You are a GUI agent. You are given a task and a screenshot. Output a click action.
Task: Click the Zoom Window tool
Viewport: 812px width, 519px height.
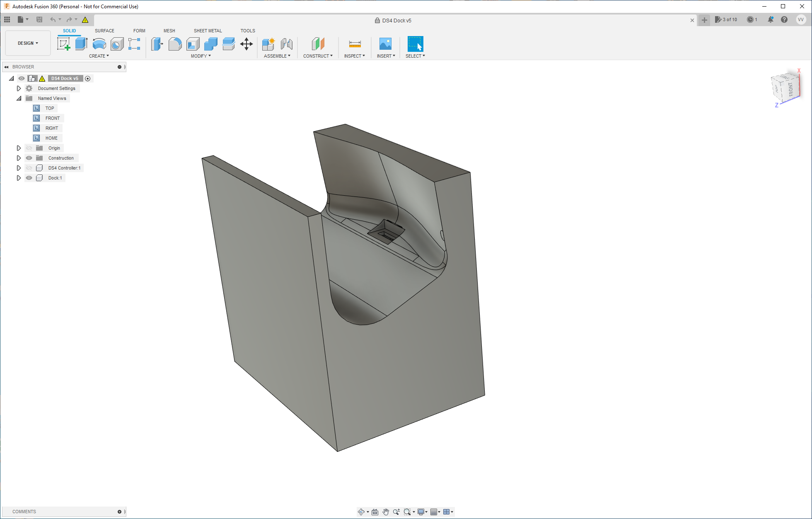[x=407, y=512]
